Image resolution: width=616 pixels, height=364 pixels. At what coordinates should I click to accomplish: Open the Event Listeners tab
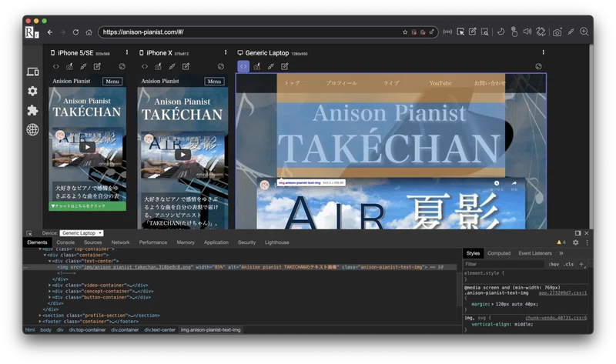click(535, 253)
